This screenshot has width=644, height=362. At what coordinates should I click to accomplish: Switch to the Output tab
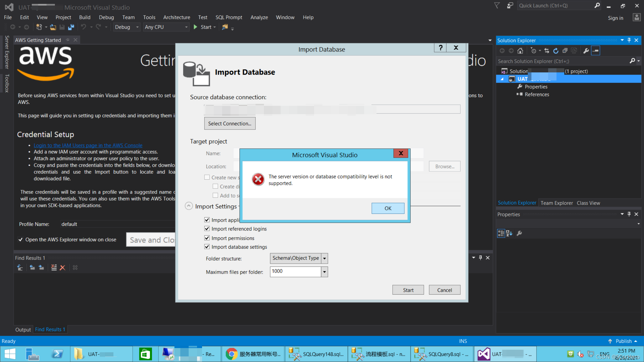pyautogui.click(x=23, y=329)
